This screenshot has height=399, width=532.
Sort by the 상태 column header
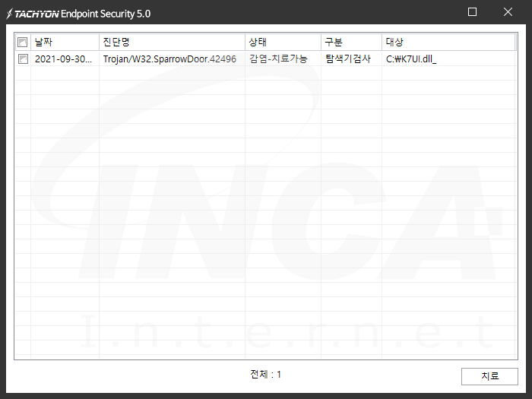(x=283, y=42)
